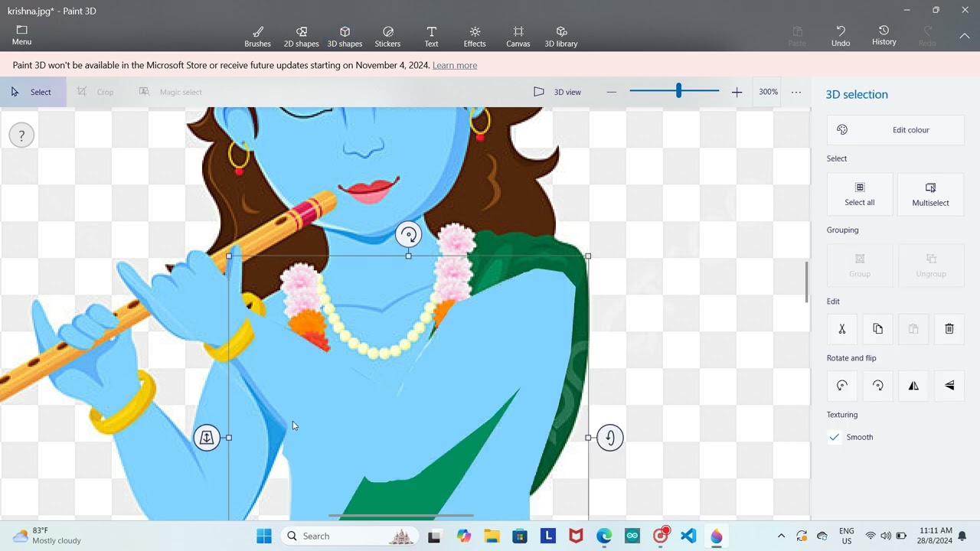Open Arduino IDE from taskbar

[632, 536]
